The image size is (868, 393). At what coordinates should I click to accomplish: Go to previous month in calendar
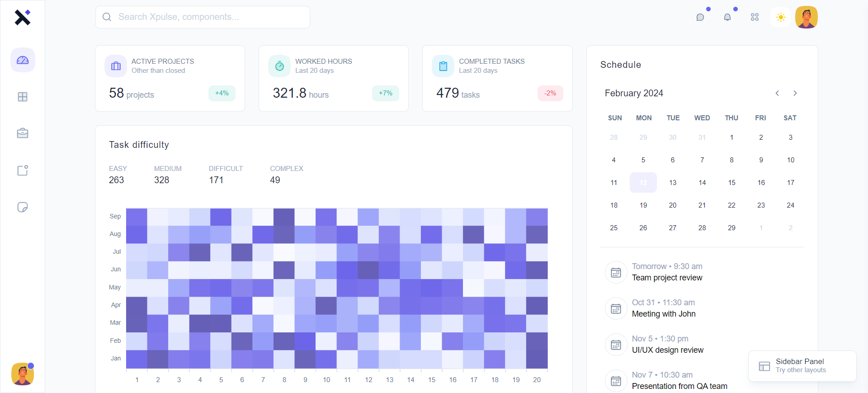point(777,93)
